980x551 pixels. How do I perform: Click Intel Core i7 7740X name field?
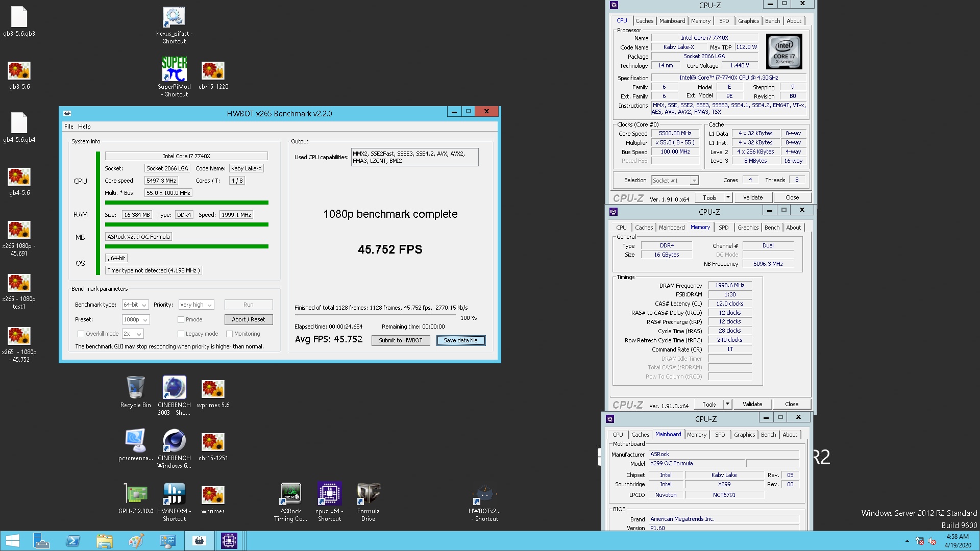(x=186, y=156)
